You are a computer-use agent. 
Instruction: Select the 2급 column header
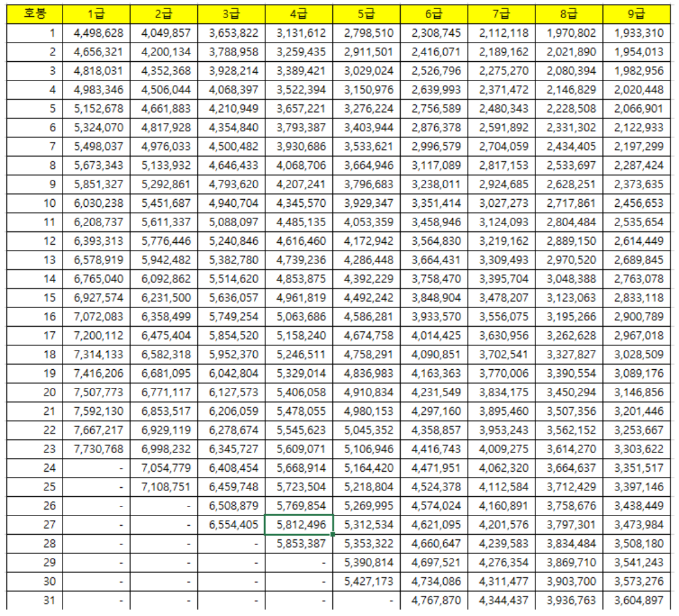[x=164, y=14]
